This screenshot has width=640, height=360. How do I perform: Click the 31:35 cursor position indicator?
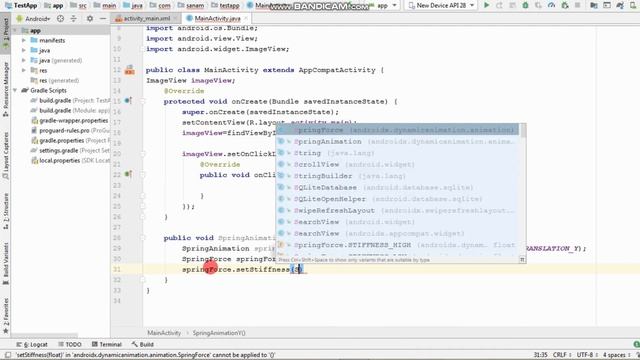tap(540, 355)
